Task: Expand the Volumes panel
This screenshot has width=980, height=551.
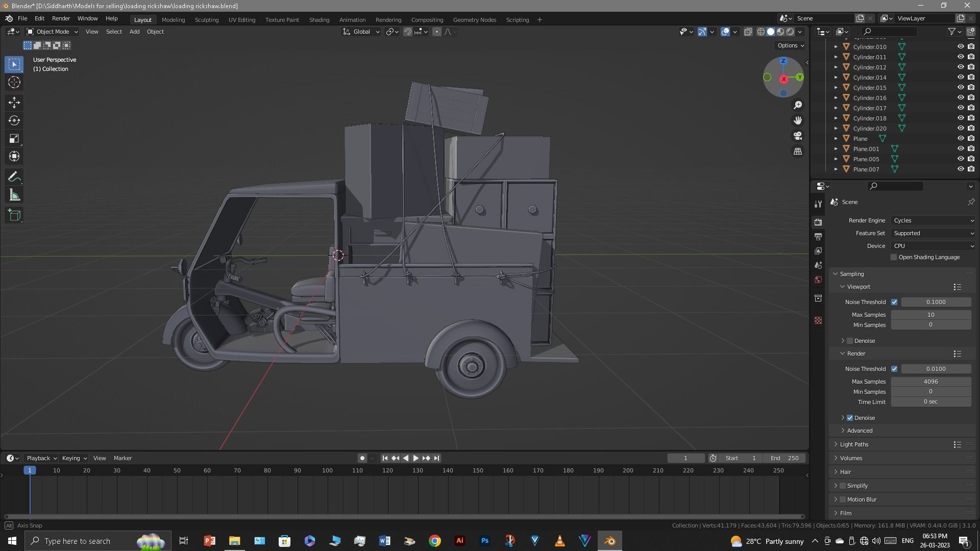Action: pyautogui.click(x=851, y=458)
